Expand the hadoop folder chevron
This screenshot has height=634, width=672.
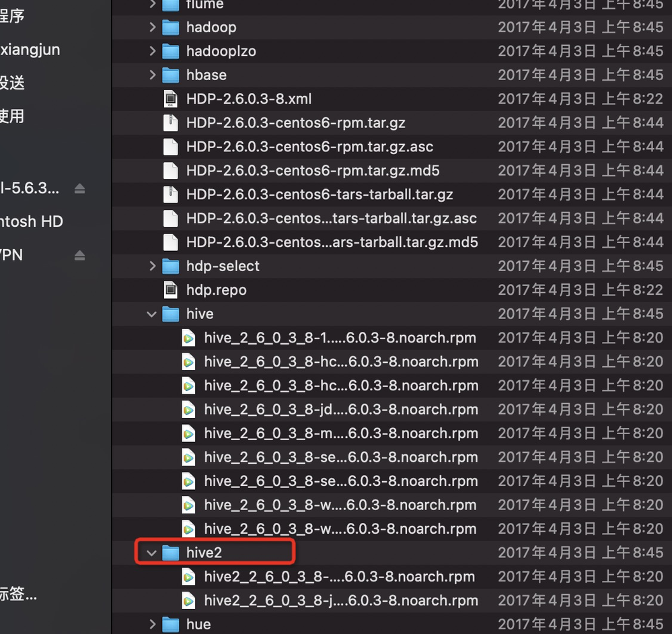tap(152, 28)
